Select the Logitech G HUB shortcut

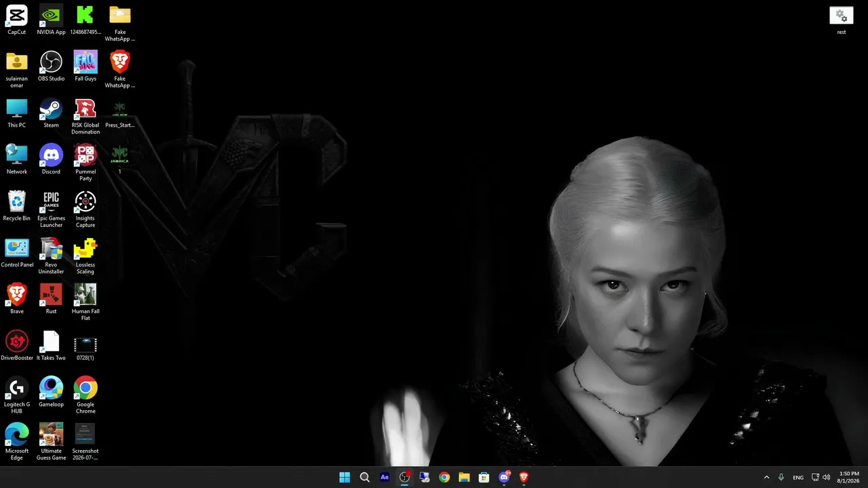coord(17,396)
